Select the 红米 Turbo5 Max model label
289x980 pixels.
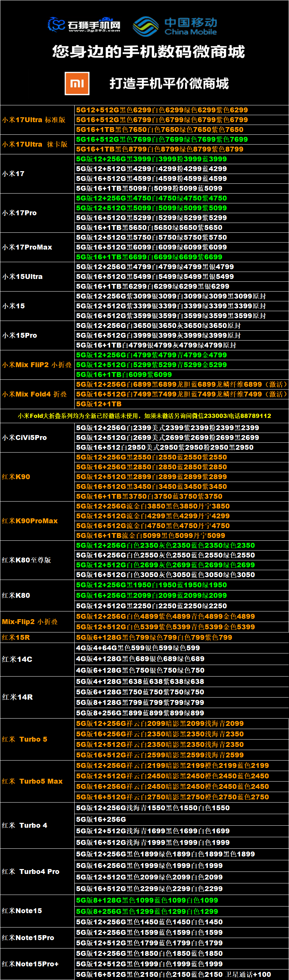point(32,781)
